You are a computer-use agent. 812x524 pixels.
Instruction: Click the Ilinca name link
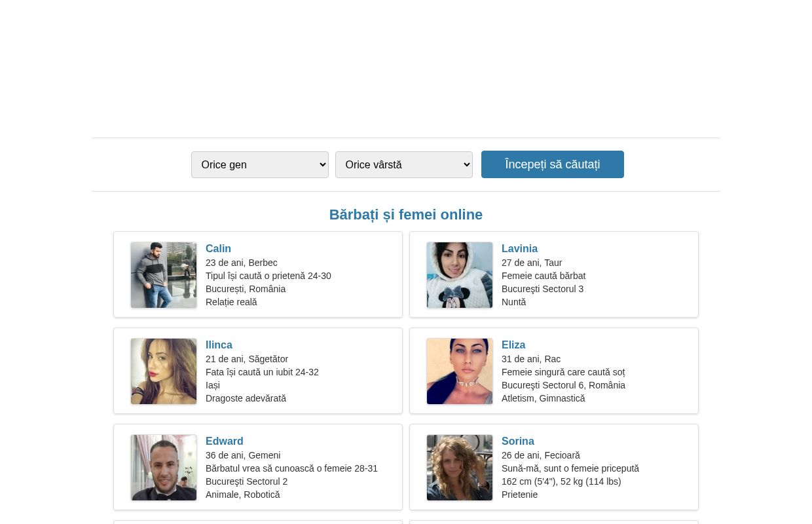(219, 345)
